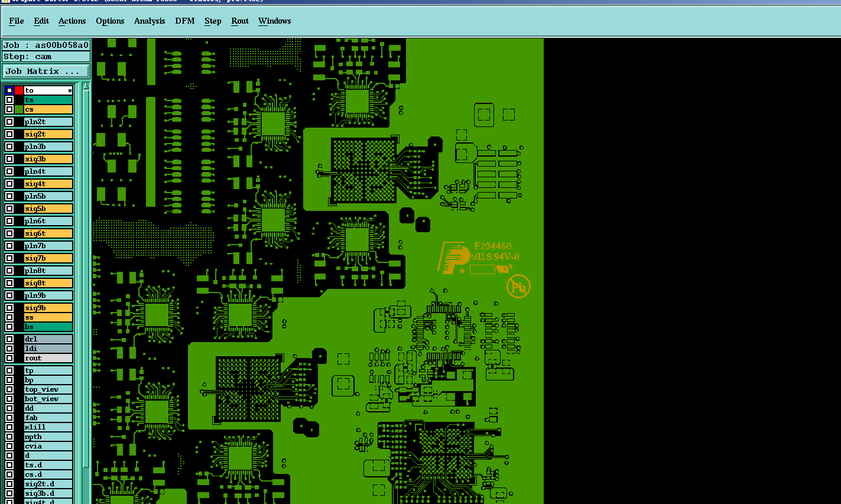Select the 'sig3b.d' layer name
Image resolution: width=841 pixels, height=504 pixels.
(x=48, y=493)
